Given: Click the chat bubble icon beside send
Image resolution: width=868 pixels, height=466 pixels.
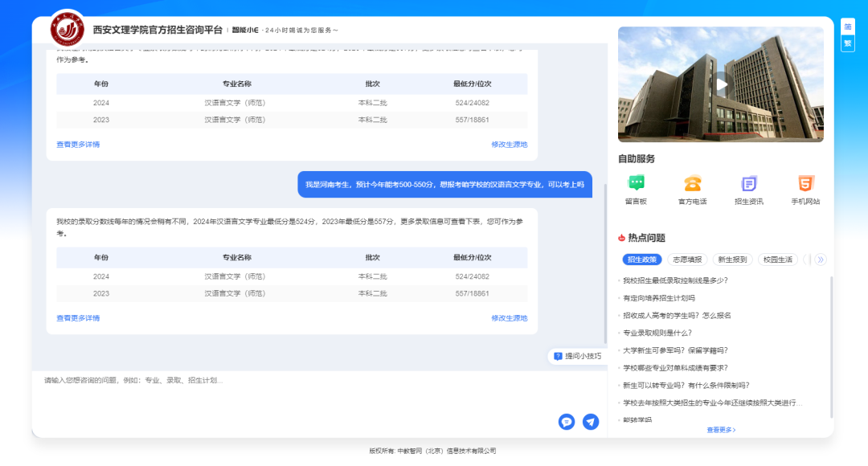Looking at the screenshot, I should click(x=567, y=422).
